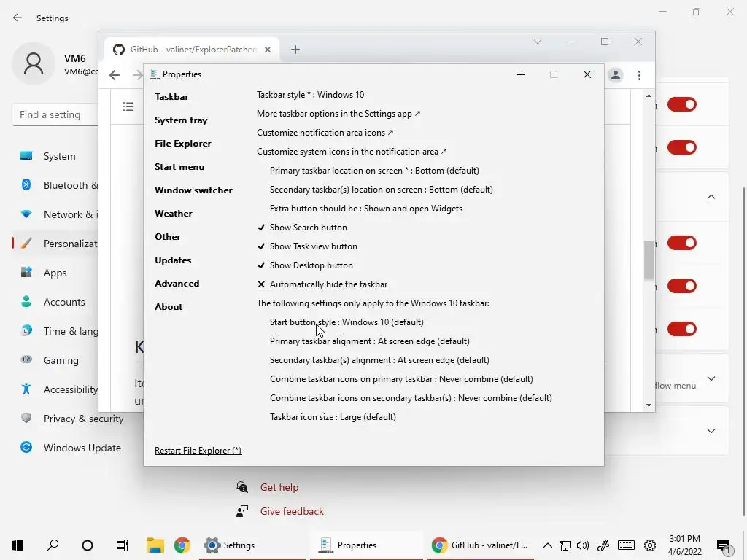
Task: Open GitHub table of contents list icon
Action: (x=128, y=106)
